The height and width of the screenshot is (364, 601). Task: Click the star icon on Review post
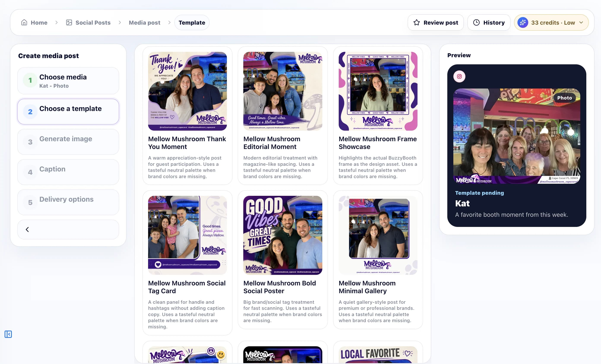click(x=417, y=22)
